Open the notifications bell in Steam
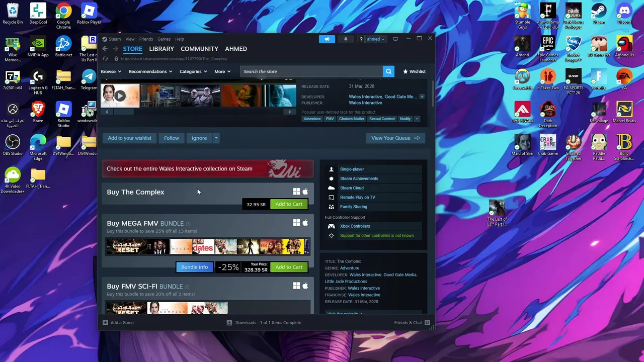 click(x=346, y=39)
